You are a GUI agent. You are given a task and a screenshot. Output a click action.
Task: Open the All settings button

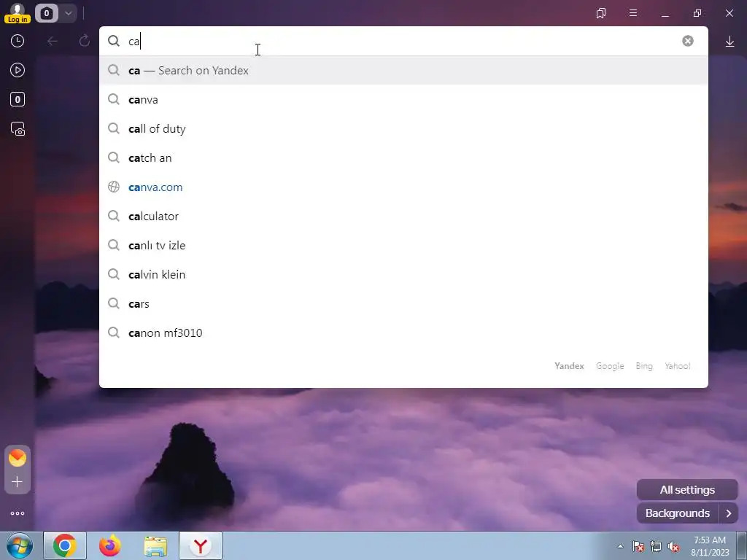[x=687, y=490]
